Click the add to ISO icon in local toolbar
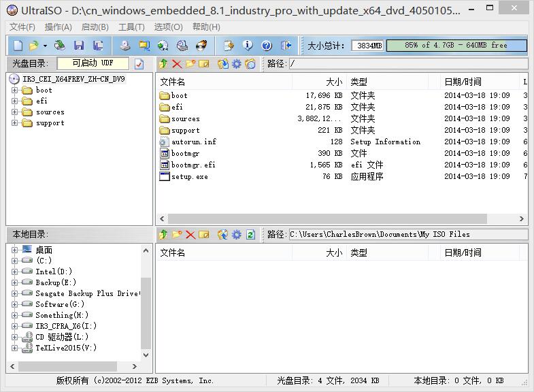Image resolution: width=534 pixels, height=392 pixels. (223, 234)
